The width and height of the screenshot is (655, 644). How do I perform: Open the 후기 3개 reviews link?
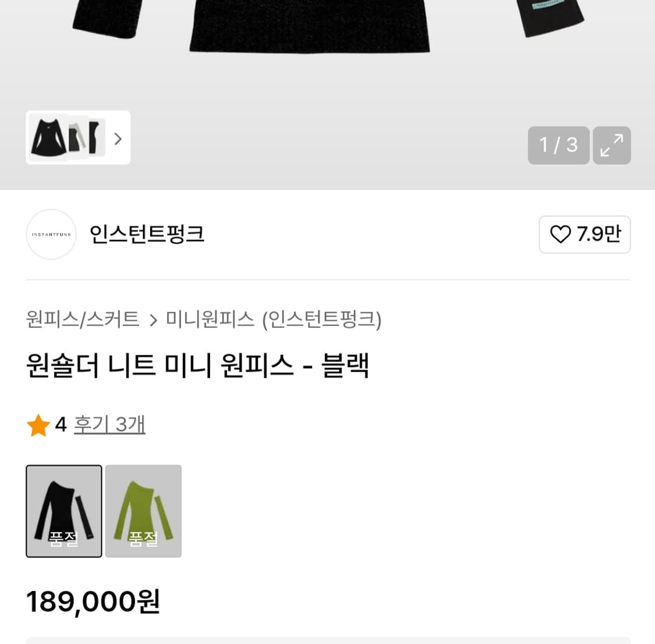109,424
